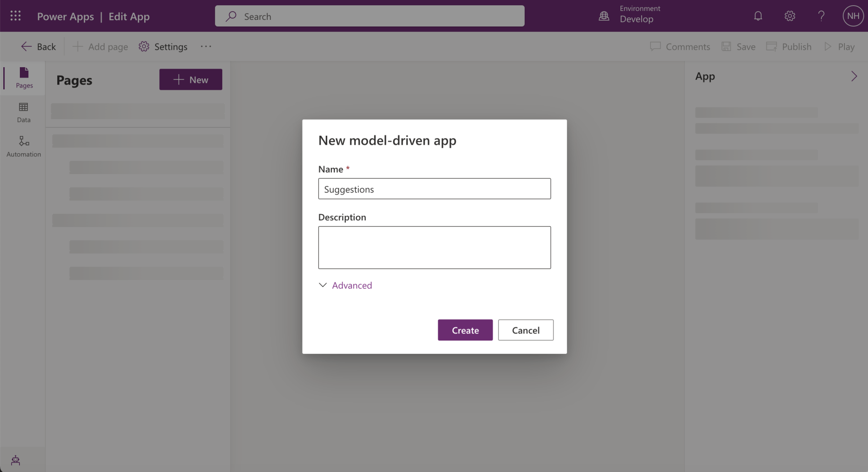Collapse the App properties pane chevron
Screen dimensions: 868x472
[854, 77]
